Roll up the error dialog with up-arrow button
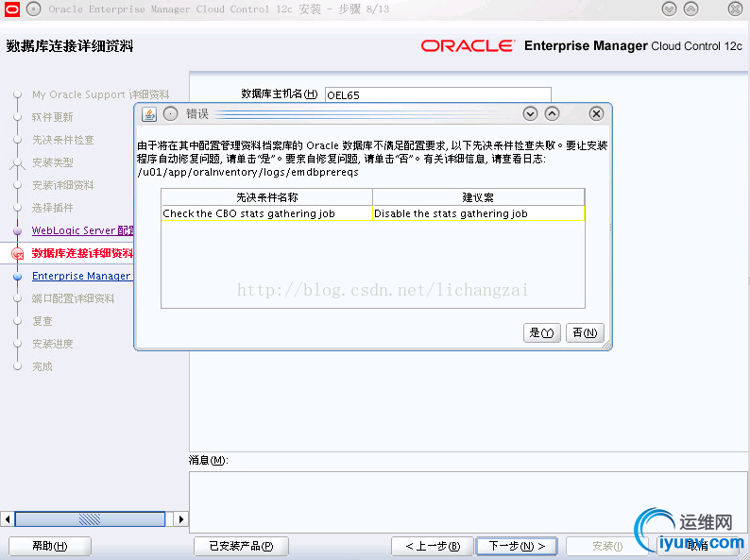The width and height of the screenshot is (750, 560). point(552,114)
